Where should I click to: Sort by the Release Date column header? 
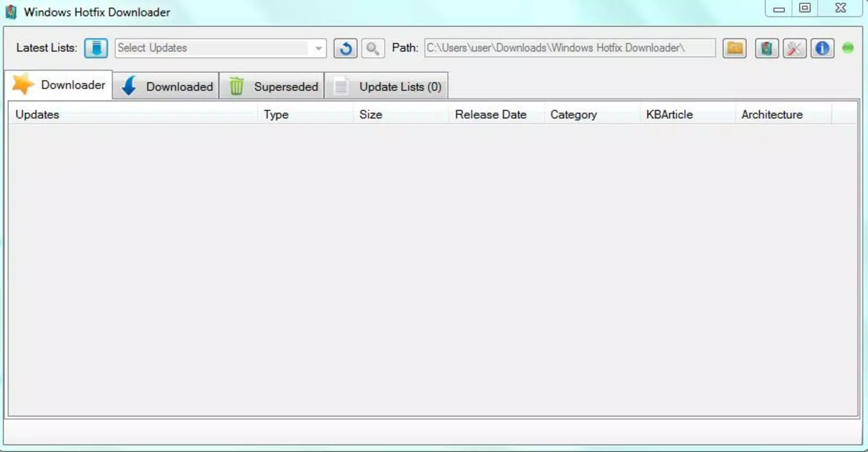pyautogui.click(x=497, y=114)
